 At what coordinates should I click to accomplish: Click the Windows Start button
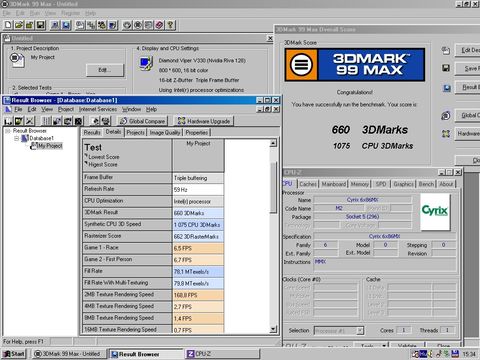pyautogui.click(x=14, y=354)
